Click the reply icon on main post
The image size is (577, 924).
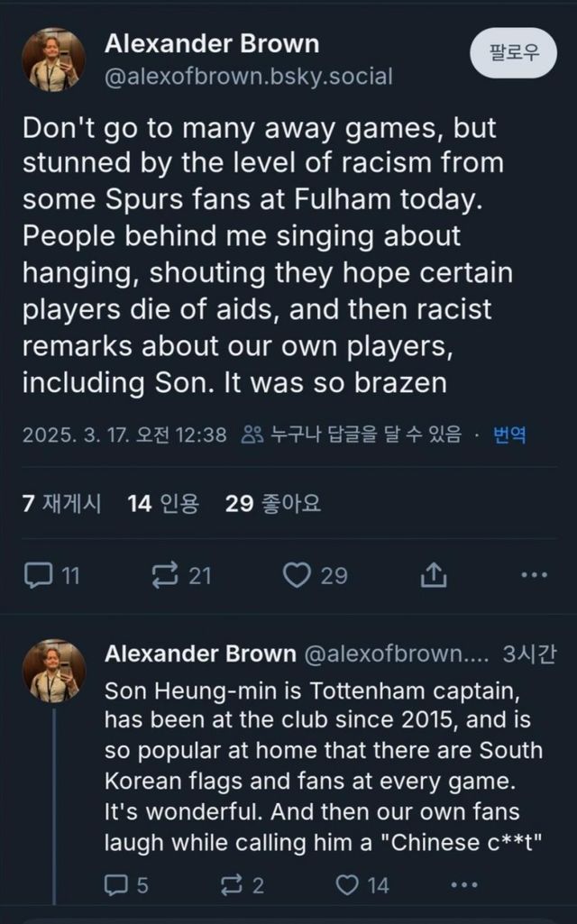38,574
